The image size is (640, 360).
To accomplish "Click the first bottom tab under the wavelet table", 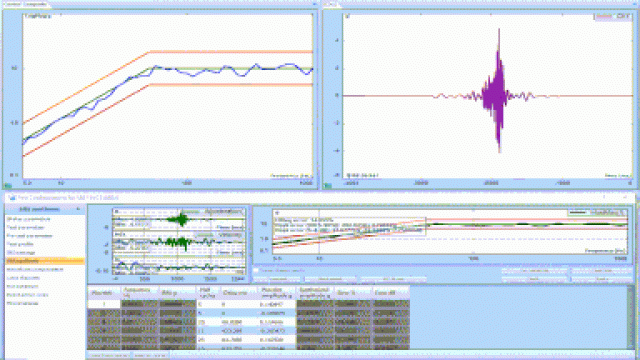I will pyautogui.click(x=109, y=355).
